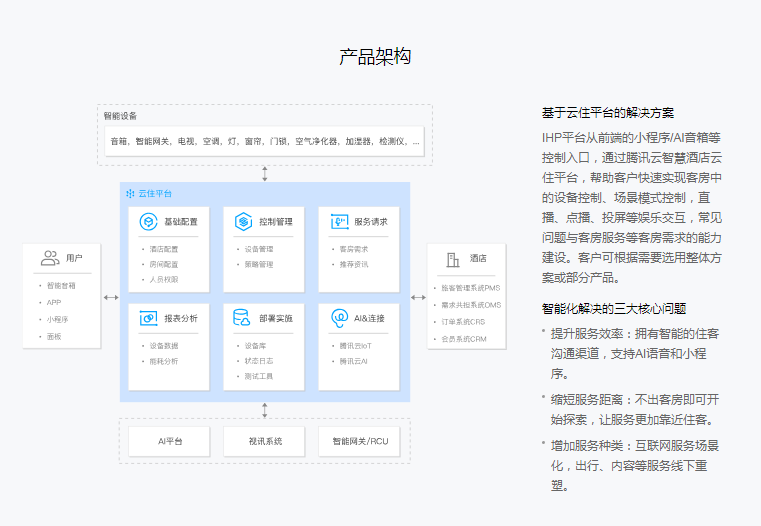The height and width of the screenshot is (526, 761).
Task: Click 能耗分析 list item
Action: click(x=164, y=361)
